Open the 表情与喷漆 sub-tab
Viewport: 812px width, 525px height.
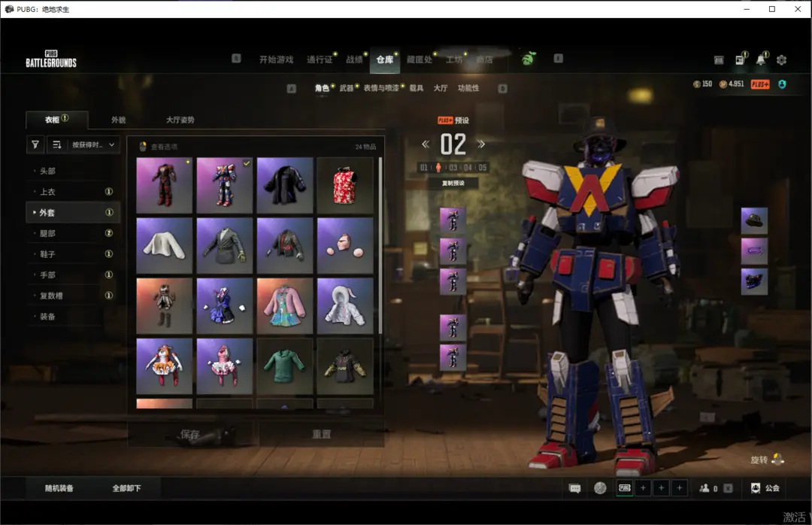point(381,88)
